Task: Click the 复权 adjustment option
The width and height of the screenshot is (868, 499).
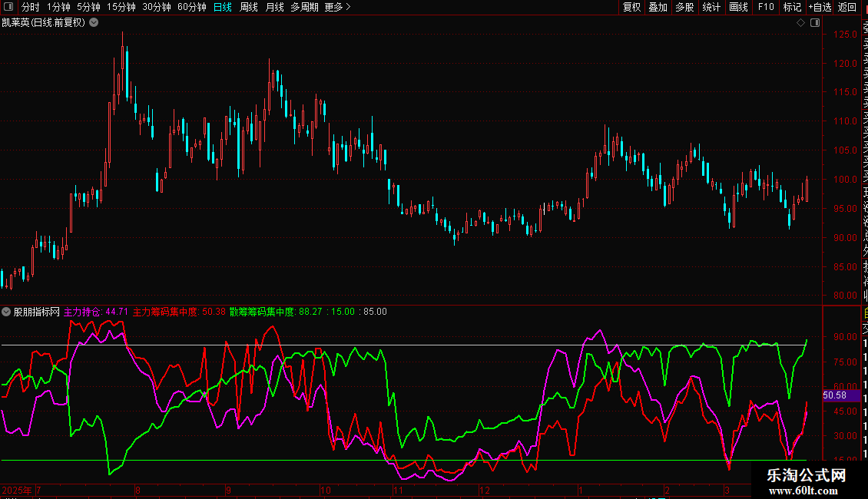Action: click(x=631, y=7)
